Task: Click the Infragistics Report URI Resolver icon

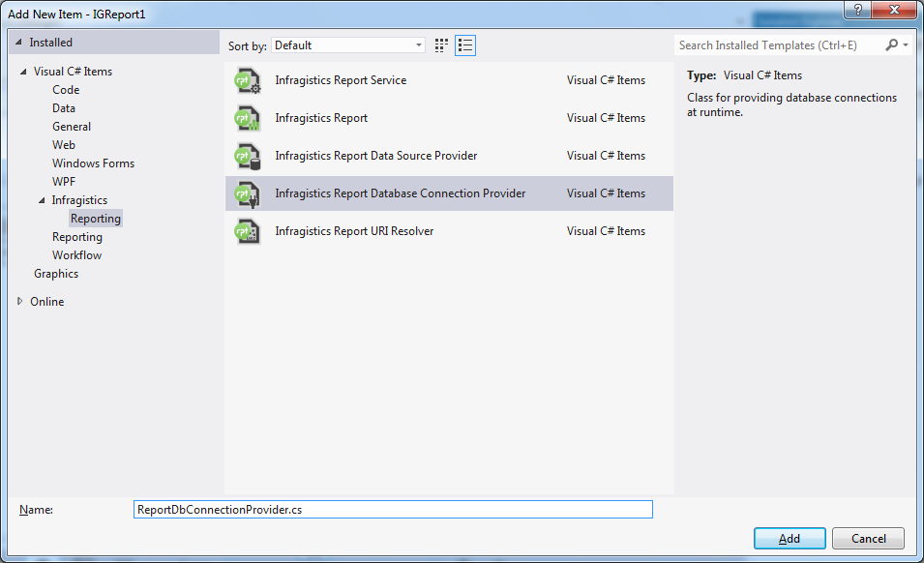Action: coord(248,231)
